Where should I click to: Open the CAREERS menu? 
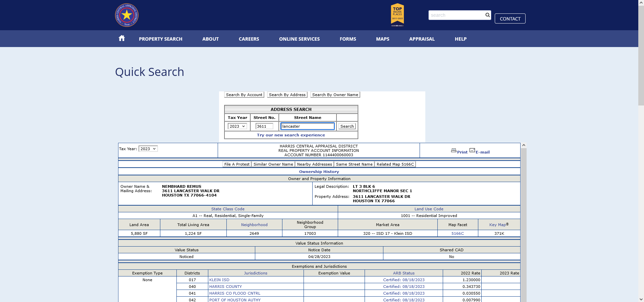point(249,39)
